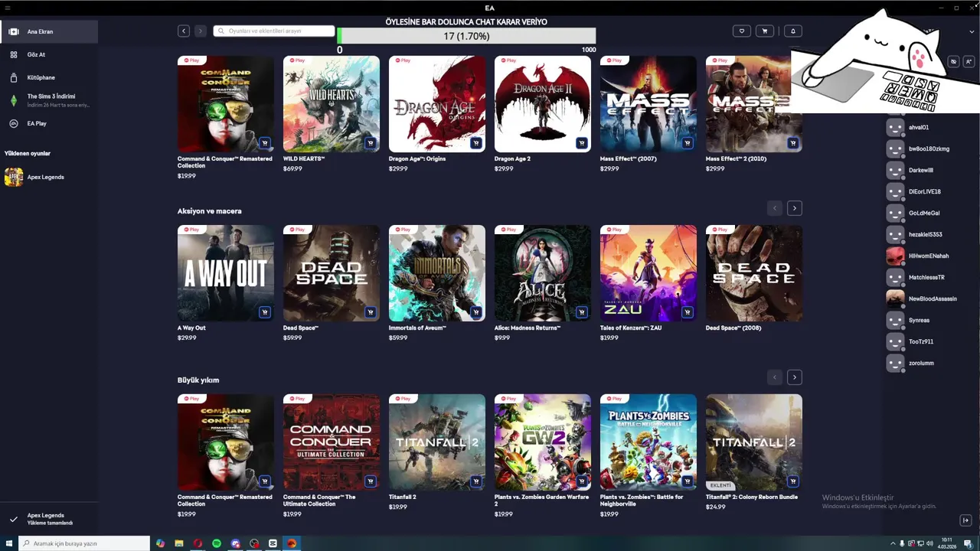
Task: Open friend Synreas in friends list
Action: pyautogui.click(x=926, y=320)
